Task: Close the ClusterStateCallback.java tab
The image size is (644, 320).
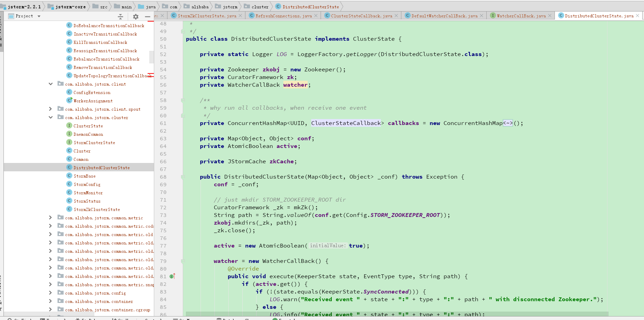Action: (396, 16)
